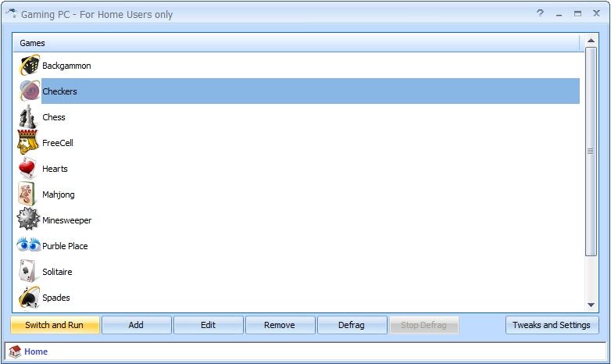Click the Defrag button

coord(352,325)
